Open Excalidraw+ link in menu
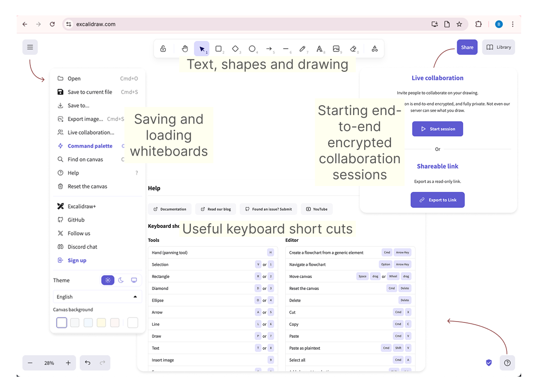The image size is (535, 392). tap(98, 206)
